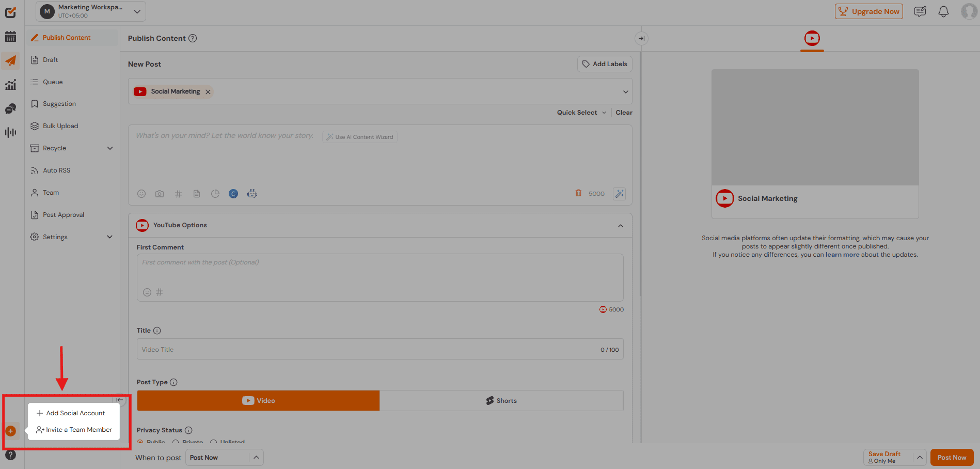Screen dimensions: 980x469
Task: Click the red trash delete icon
Action: [578, 193]
